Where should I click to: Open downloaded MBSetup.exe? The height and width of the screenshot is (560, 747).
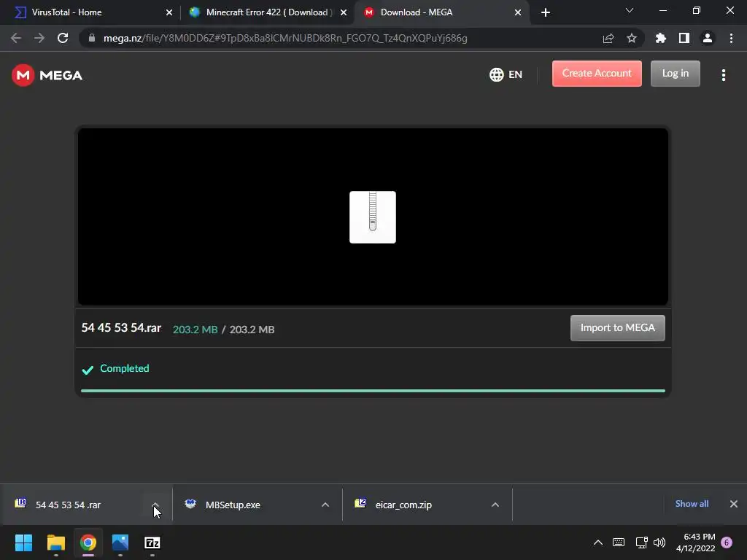pyautogui.click(x=233, y=505)
